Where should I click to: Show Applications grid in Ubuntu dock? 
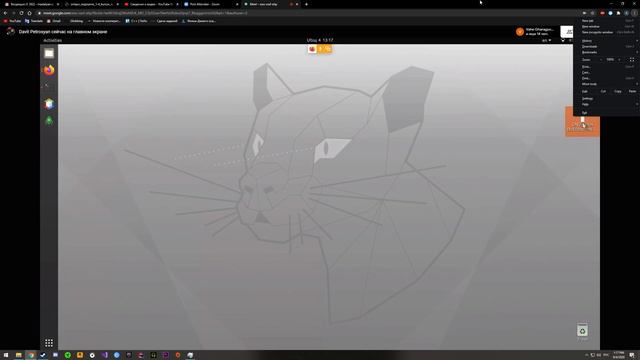click(x=49, y=343)
